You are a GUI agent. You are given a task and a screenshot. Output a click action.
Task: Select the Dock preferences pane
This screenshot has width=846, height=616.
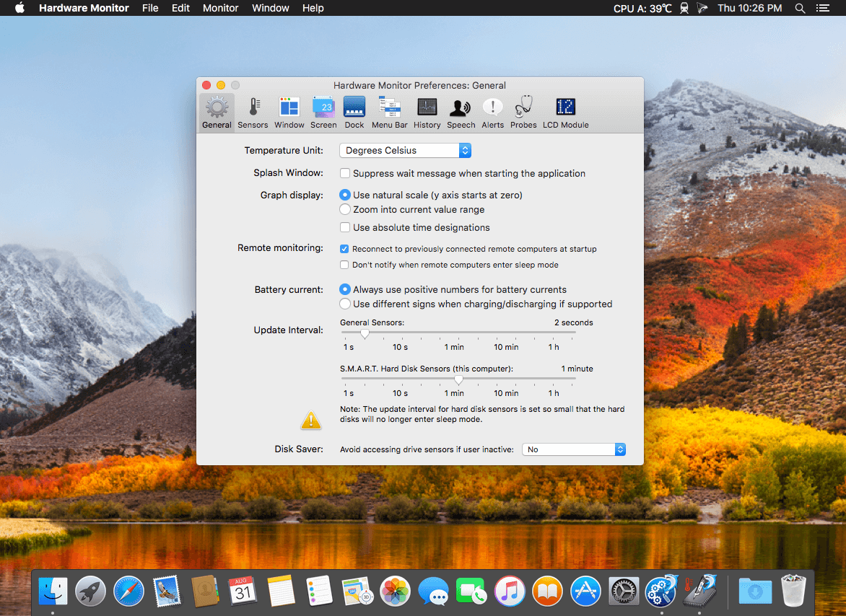click(x=354, y=113)
